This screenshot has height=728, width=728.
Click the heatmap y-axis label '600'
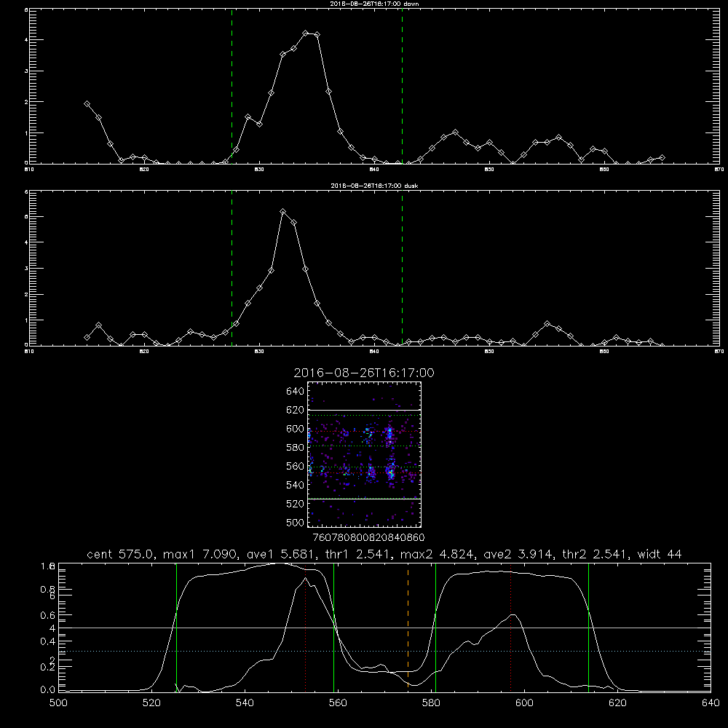(296, 429)
